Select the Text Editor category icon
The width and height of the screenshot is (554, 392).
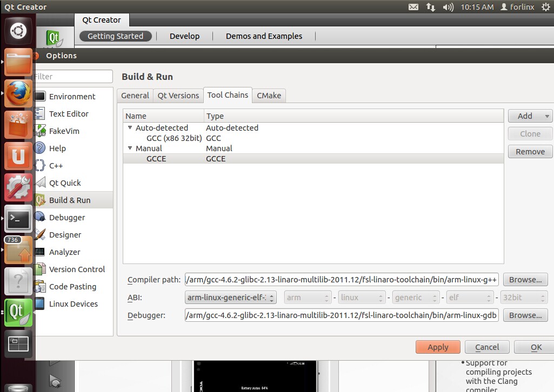tap(40, 113)
